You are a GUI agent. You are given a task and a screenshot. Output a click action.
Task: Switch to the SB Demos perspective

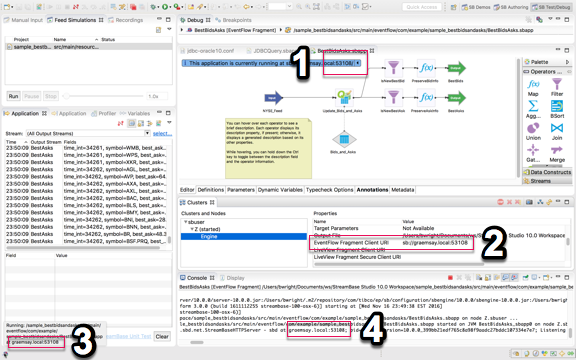pyautogui.click(x=476, y=7)
